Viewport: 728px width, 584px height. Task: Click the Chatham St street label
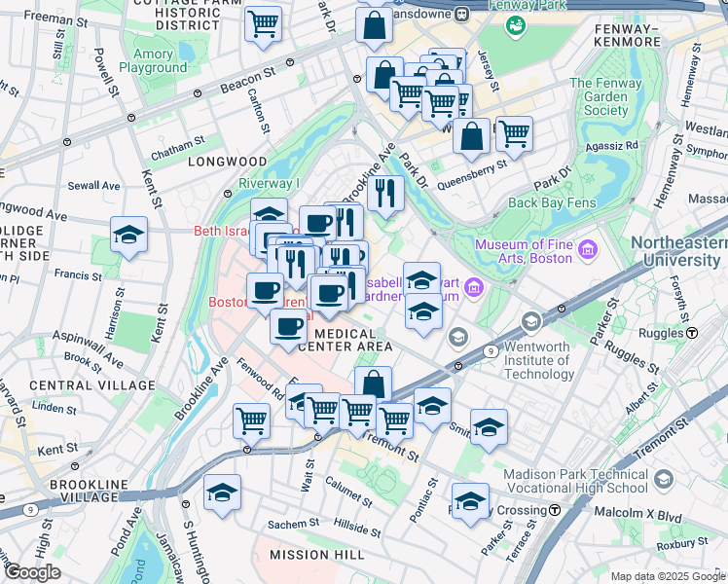[178, 148]
